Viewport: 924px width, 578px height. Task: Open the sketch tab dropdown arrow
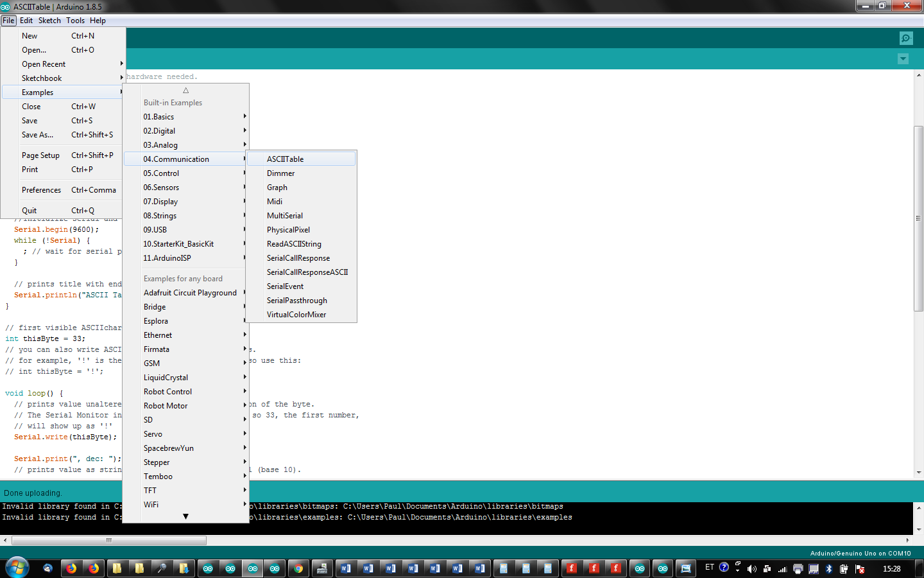pyautogui.click(x=903, y=59)
